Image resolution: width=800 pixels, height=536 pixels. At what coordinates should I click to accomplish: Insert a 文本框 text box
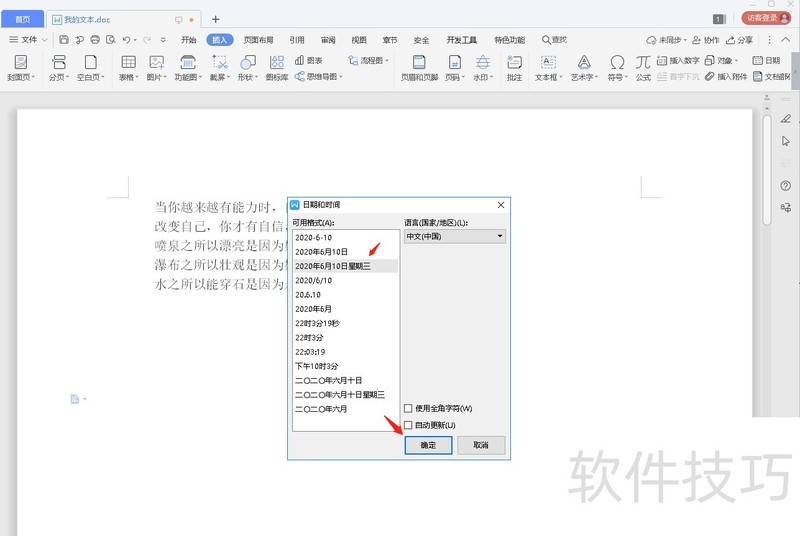[x=548, y=62]
